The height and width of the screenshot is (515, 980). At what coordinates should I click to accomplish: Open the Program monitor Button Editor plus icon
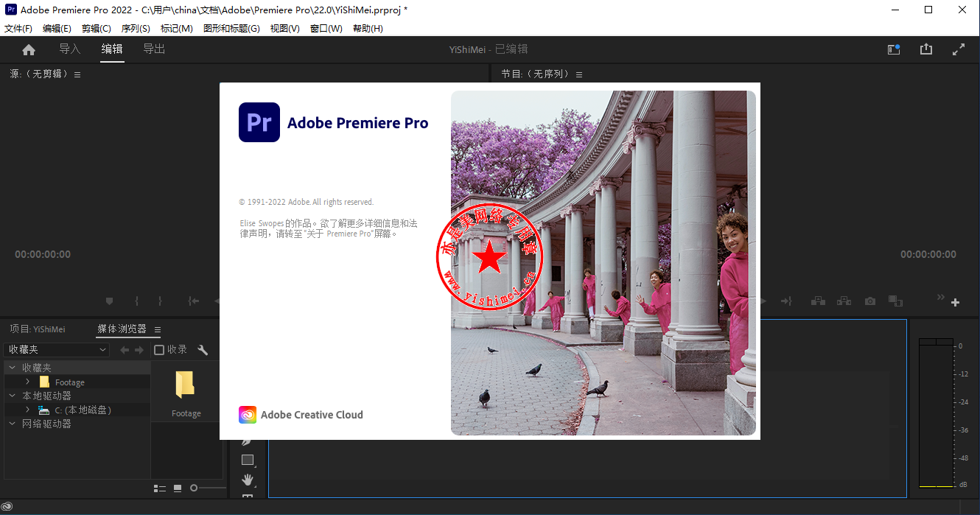[x=956, y=302]
